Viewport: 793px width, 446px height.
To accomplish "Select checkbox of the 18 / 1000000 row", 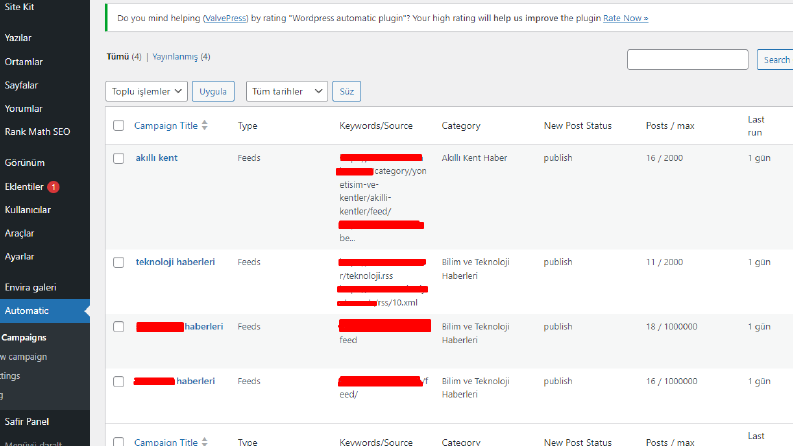I will click(x=118, y=327).
